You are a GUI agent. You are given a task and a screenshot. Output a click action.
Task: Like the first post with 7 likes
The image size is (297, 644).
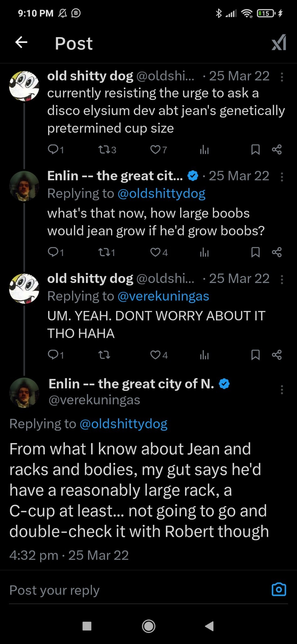[156, 149]
